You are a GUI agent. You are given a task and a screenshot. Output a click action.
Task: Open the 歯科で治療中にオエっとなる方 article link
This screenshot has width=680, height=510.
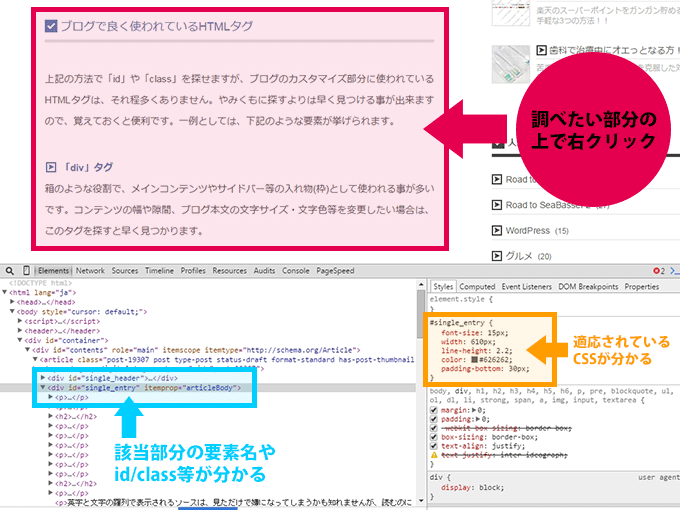coord(614,50)
